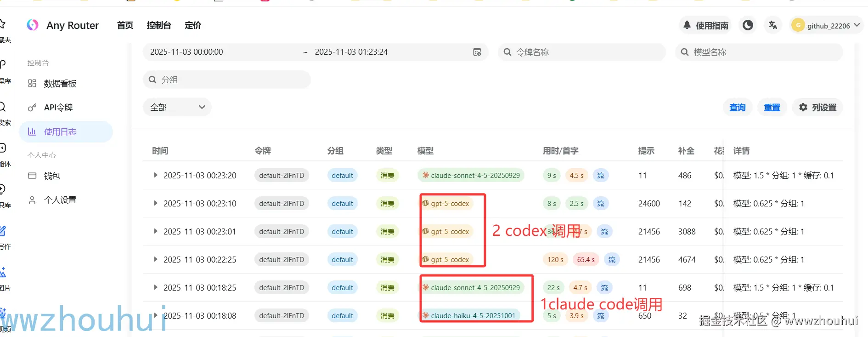Open the language switcher icon

[x=773, y=25]
